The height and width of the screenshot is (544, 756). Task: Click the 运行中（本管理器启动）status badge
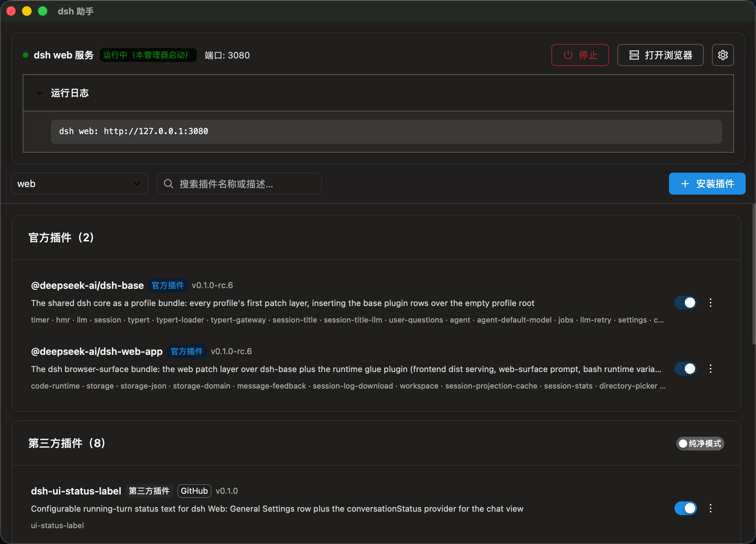148,55
